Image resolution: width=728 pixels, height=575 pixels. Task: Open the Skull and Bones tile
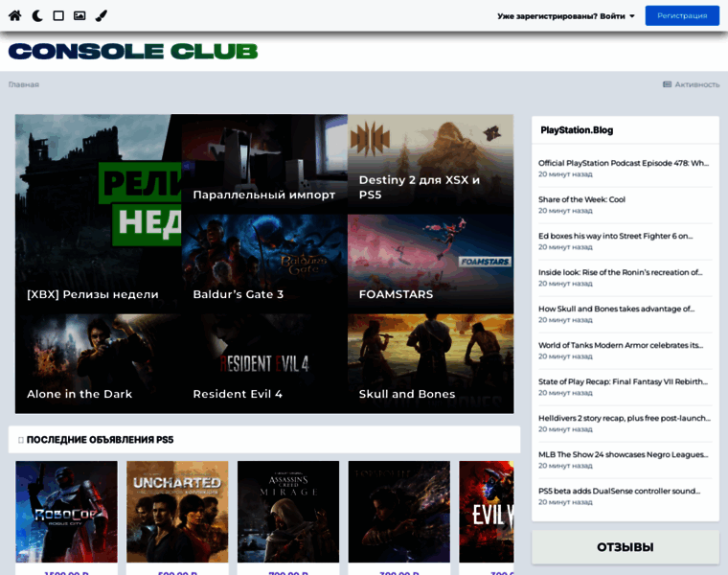pos(430,363)
